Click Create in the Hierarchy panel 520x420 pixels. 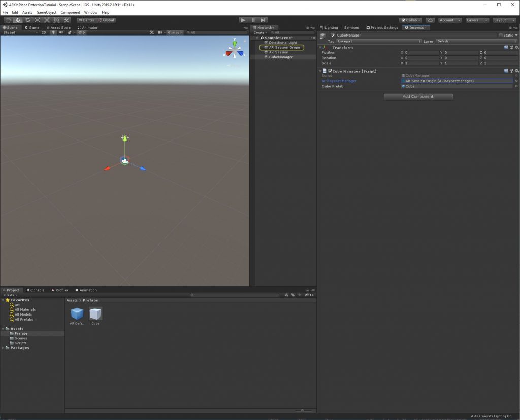[x=260, y=33]
